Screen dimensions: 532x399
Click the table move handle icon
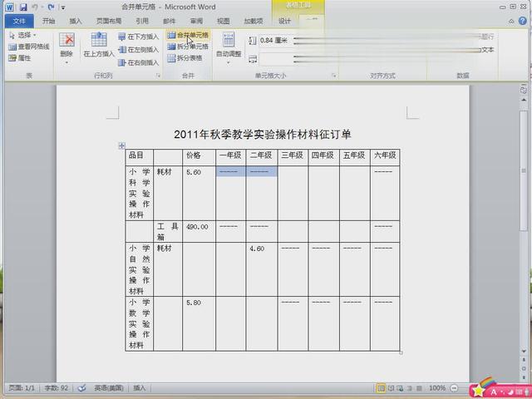pos(122,145)
